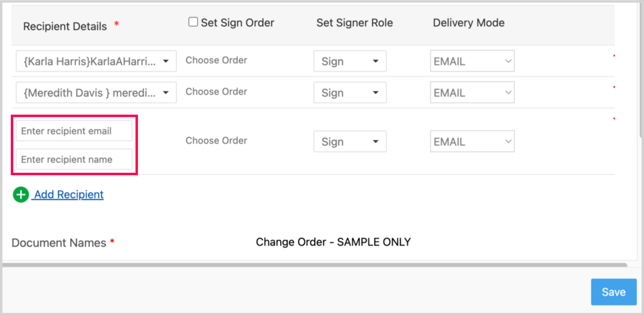644x315 pixels.
Task: Open EMAIL delivery mode for Meredith Davis
Action: pyautogui.click(x=472, y=92)
